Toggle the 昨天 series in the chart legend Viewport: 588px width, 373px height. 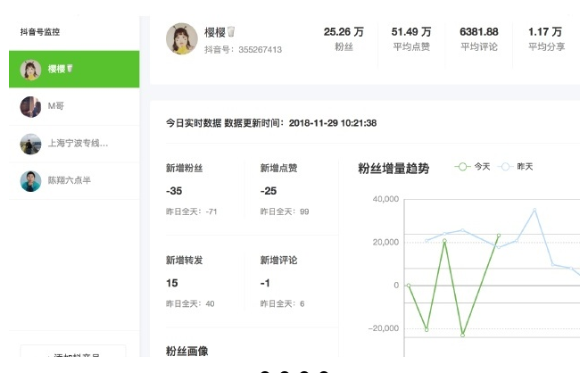[x=518, y=167]
